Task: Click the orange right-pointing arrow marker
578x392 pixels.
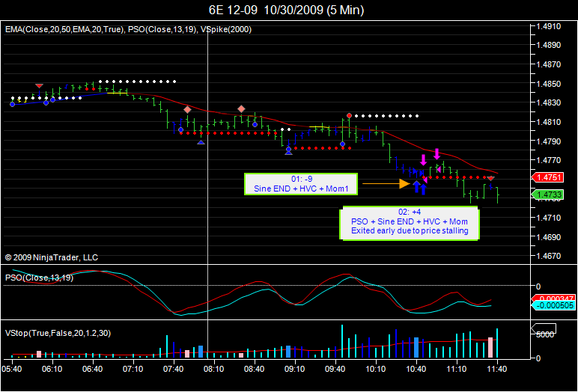Action: point(386,183)
